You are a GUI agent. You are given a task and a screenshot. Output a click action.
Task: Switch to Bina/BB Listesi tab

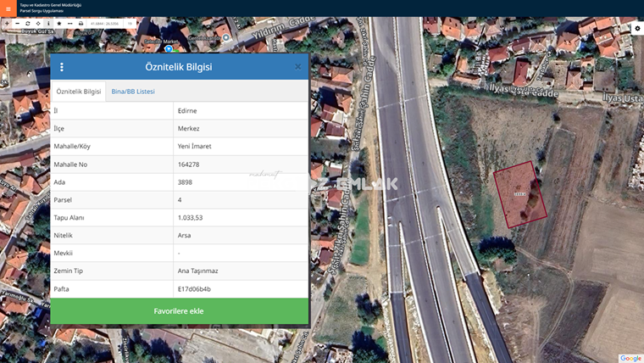tap(133, 92)
